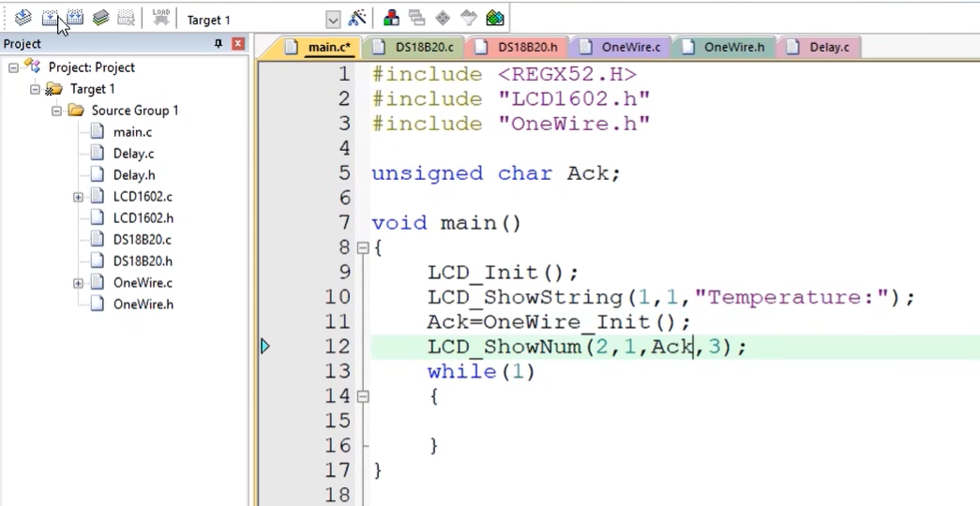Switch to the DS18B20.h editor tab
Image resolution: width=980 pixels, height=506 pixels.
tap(518, 47)
